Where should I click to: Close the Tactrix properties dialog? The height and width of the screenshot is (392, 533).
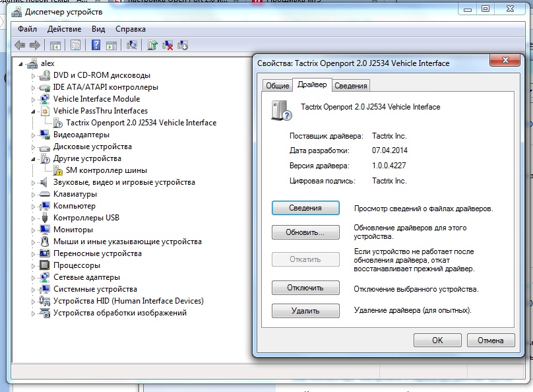coord(505,60)
